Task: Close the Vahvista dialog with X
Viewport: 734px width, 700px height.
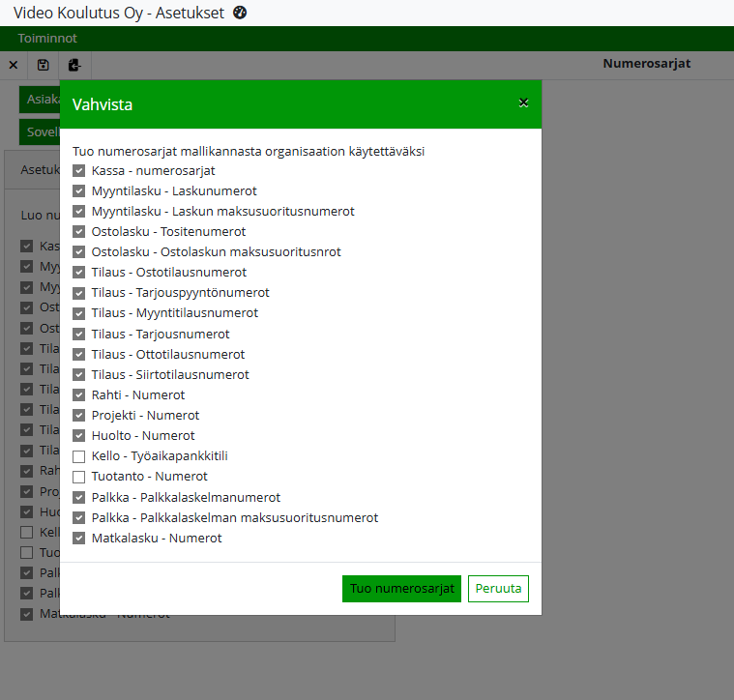Action: [523, 102]
